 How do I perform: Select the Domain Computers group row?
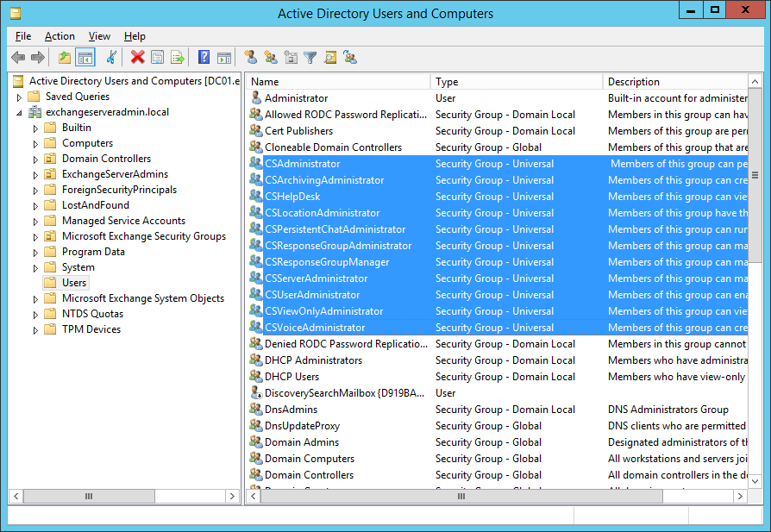click(497, 458)
